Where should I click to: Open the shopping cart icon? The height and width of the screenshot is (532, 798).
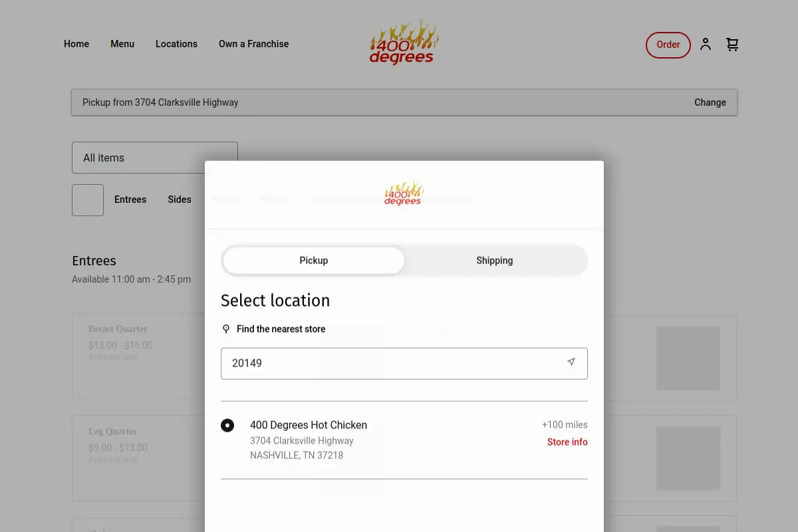pos(732,45)
